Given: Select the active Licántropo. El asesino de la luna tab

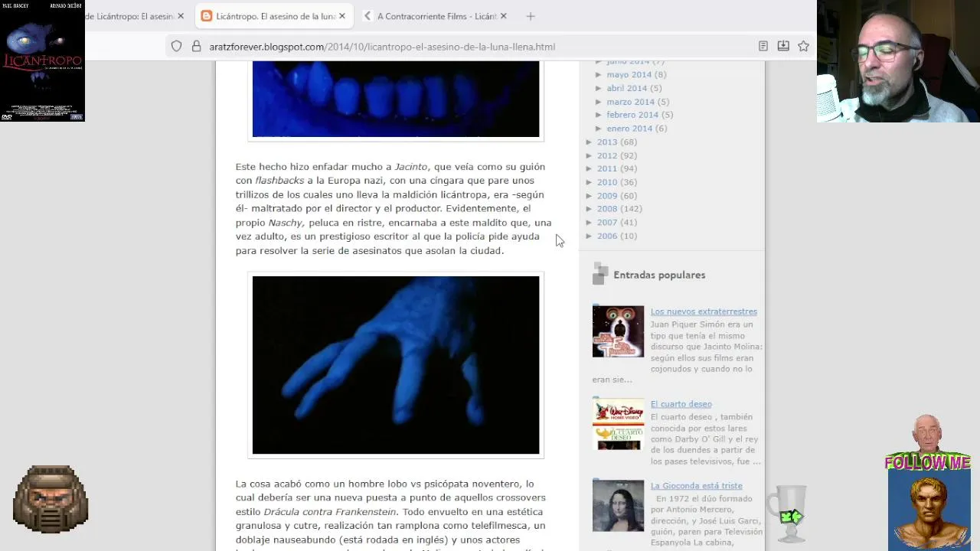Looking at the screenshot, I should coord(274,16).
